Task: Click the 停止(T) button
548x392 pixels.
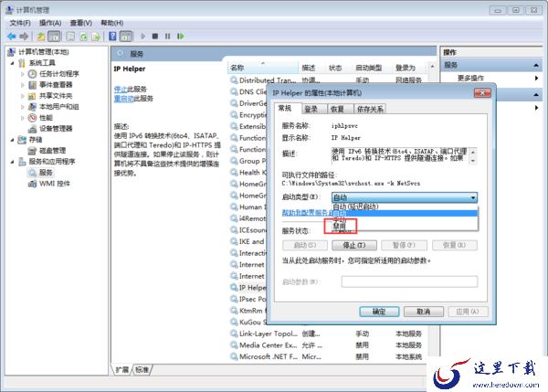Action: [x=354, y=245]
